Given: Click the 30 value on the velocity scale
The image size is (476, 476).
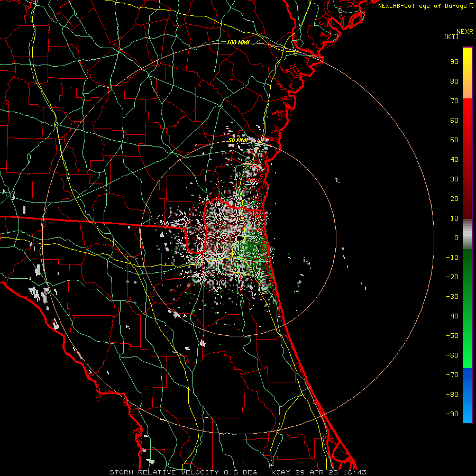Looking at the screenshot, I should 454,179.
